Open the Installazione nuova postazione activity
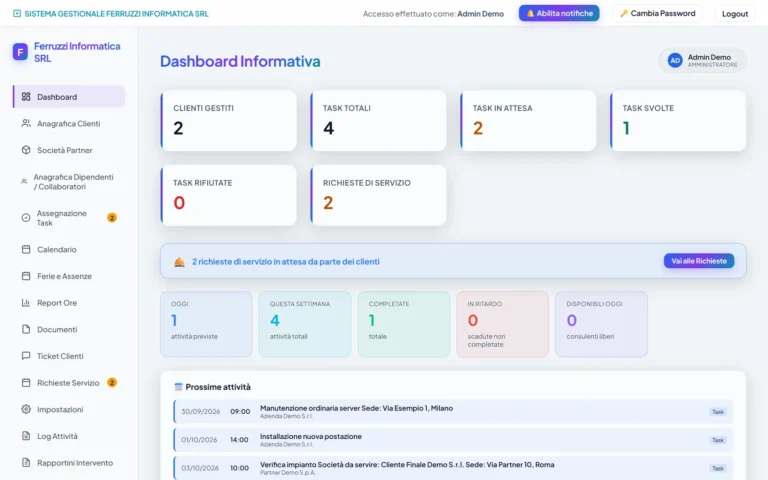The height and width of the screenshot is (480, 768). [453, 440]
